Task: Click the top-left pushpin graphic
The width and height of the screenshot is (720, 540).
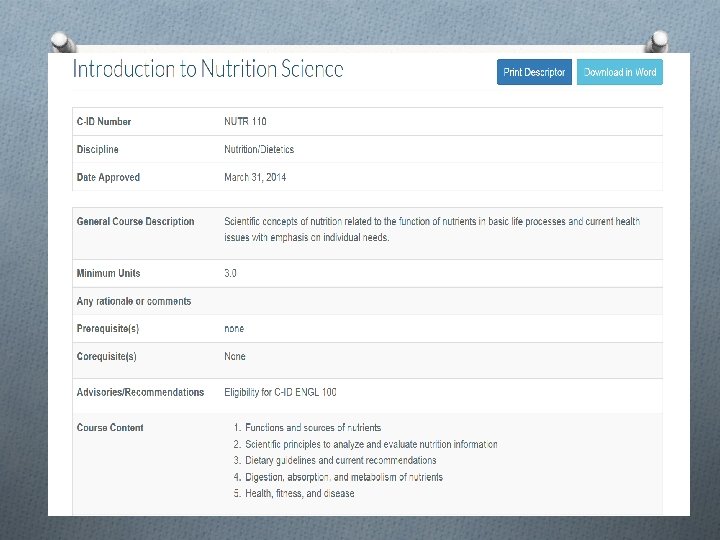Action: point(63,42)
